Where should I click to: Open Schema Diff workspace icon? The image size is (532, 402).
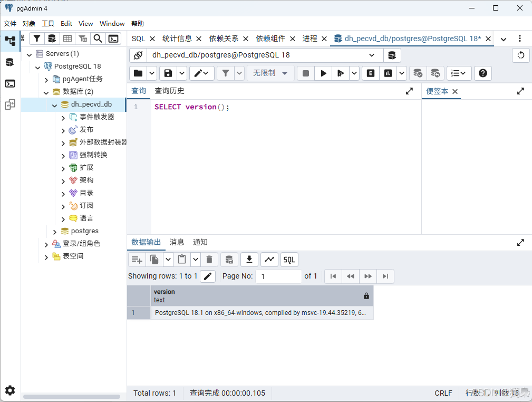pos(10,104)
